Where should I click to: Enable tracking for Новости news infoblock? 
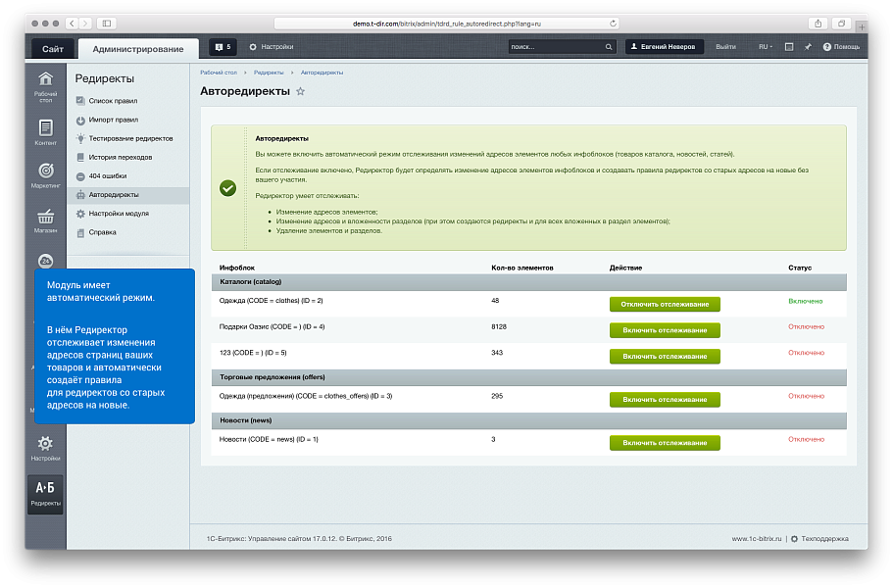(664, 443)
